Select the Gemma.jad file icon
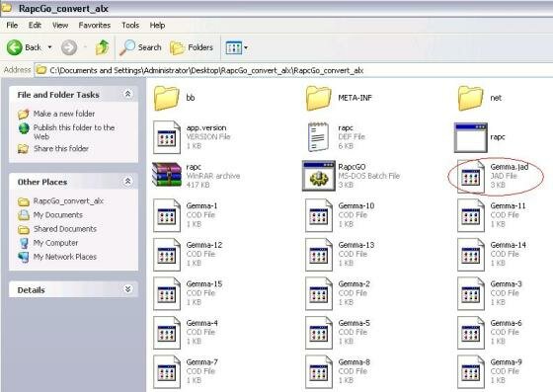 coord(471,177)
